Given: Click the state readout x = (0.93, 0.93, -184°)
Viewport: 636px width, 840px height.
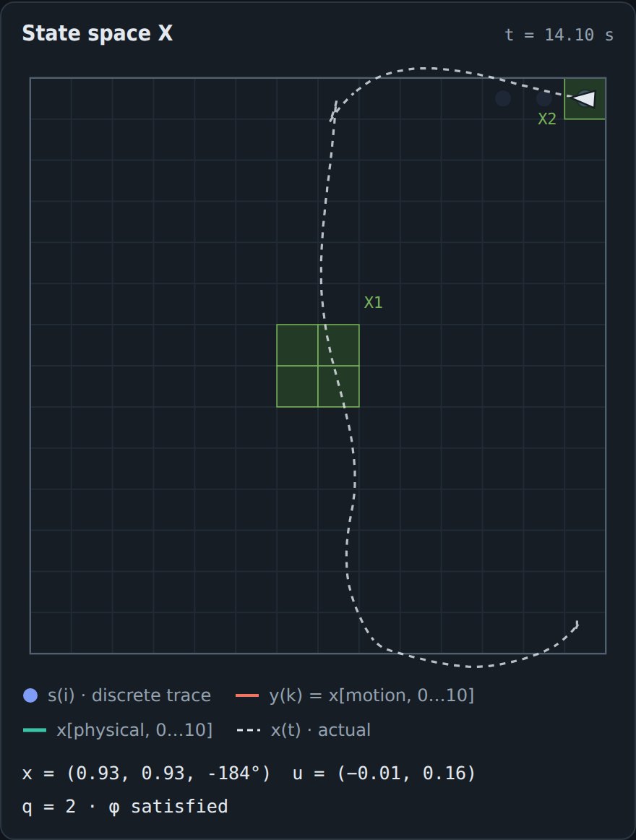Looking at the screenshot, I should (146, 773).
